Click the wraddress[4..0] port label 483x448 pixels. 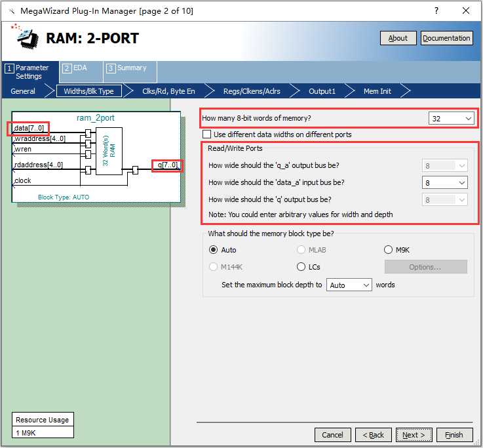click(x=40, y=139)
